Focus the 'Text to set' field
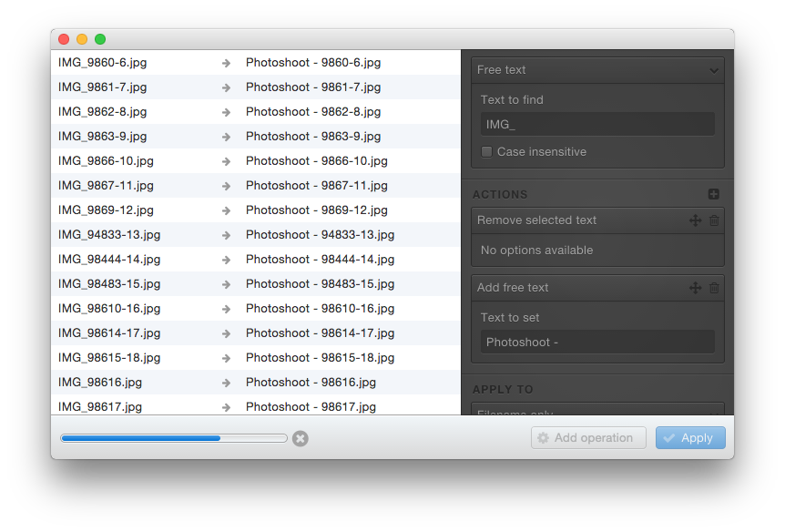 (x=597, y=343)
